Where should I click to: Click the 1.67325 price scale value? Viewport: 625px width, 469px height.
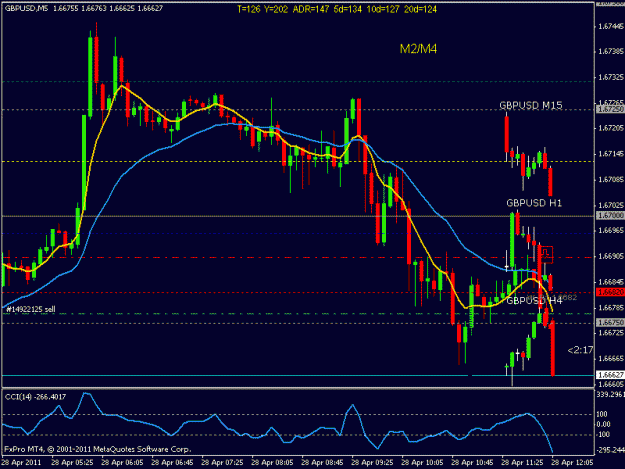(x=611, y=77)
